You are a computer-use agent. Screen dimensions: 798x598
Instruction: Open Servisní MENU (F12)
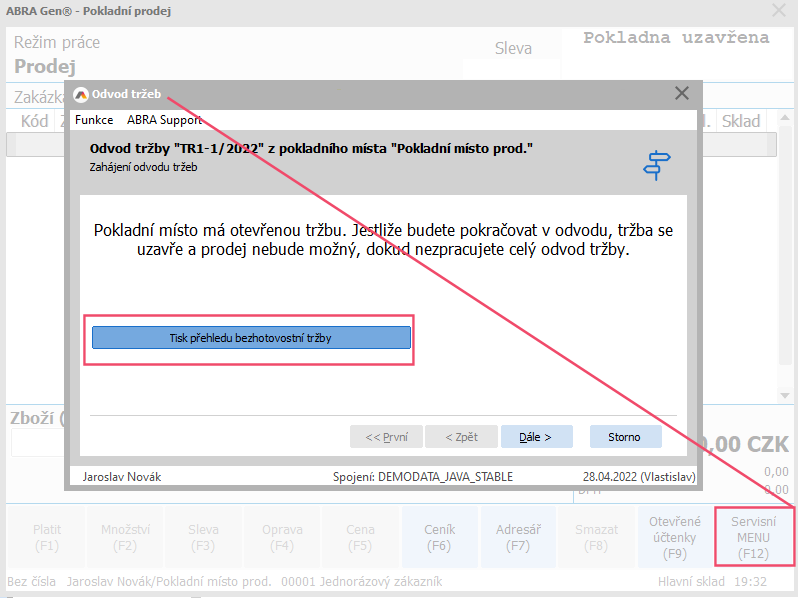click(755, 537)
